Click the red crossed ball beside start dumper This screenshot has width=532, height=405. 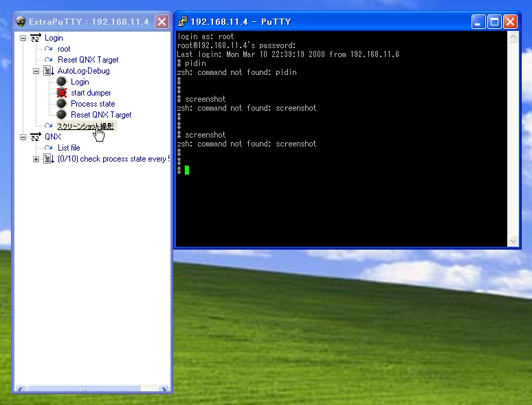point(61,92)
